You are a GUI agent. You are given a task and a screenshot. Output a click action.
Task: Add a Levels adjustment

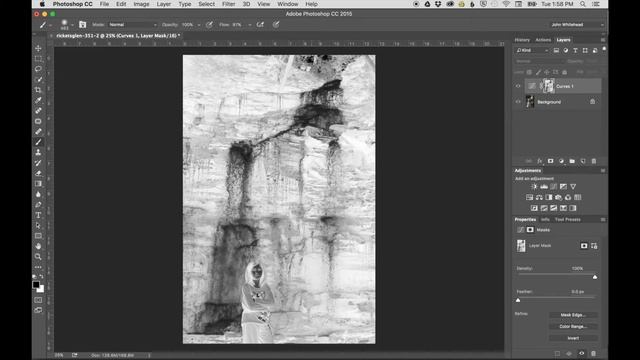(544, 187)
